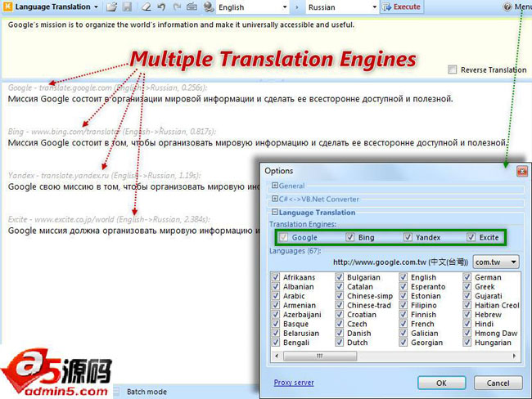Uncheck the Hungarian language
This screenshot has width=532, height=399.
point(467,343)
